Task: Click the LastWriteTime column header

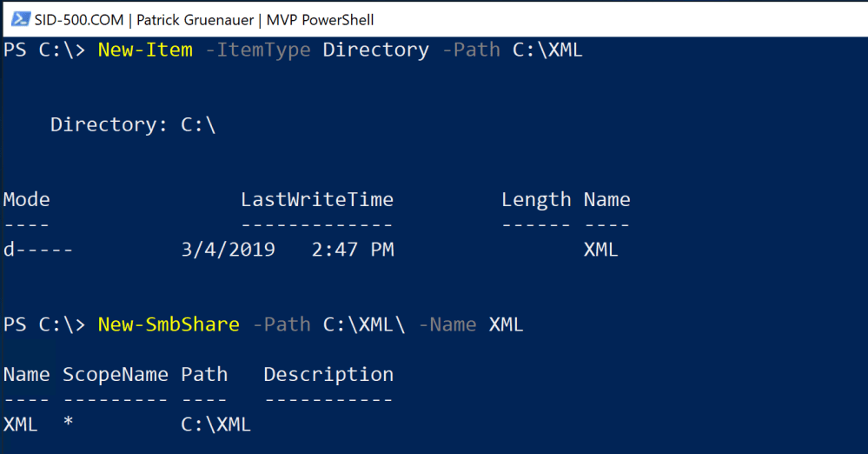Action: click(x=317, y=199)
